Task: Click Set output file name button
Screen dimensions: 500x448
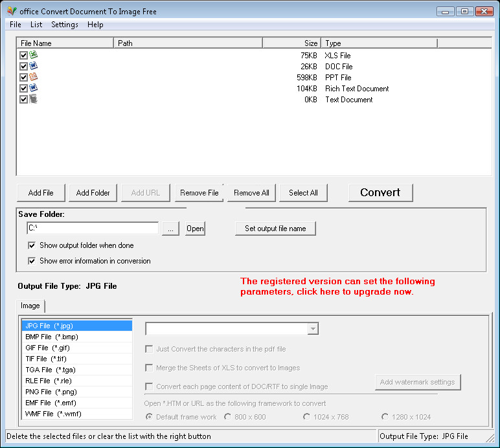Action: coord(275,229)
